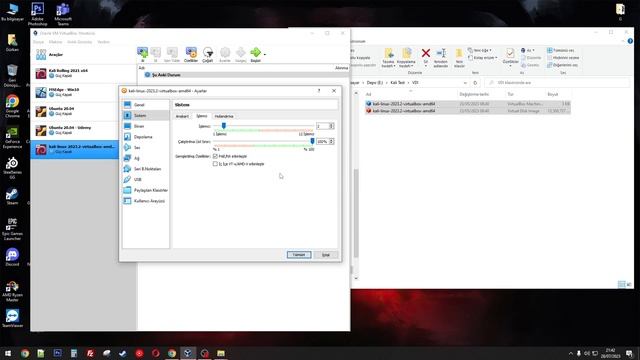Click the Ayarlar gear icon in VirtualBox toolbar
The width and height of the screenshot is (640, 360).
[225, 54]
